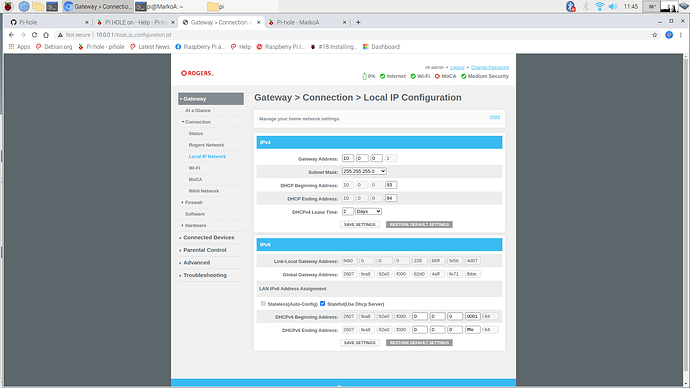Toggle the Stateful(Use Dhcp Server) checkbox

(x=323, y=304)
